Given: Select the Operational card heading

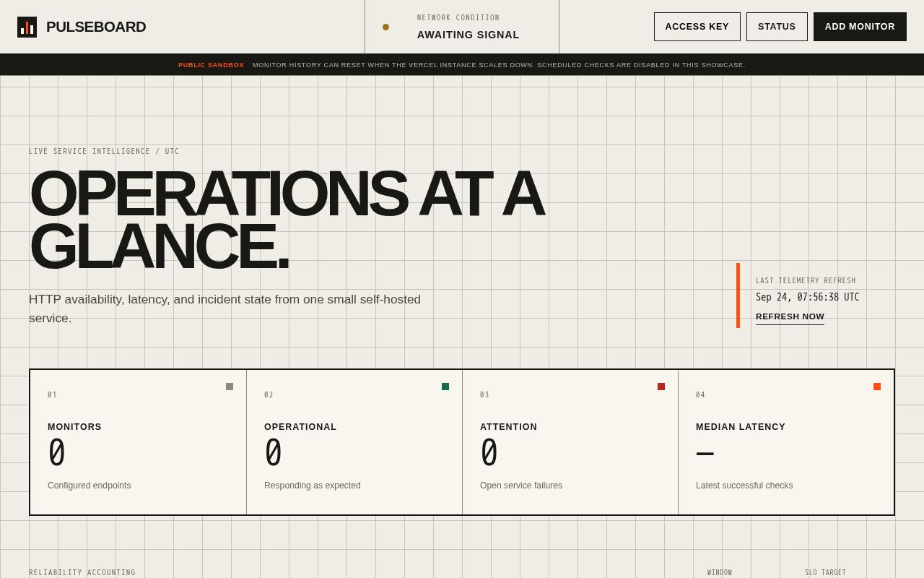Looking at the screenshot, I should [300, 427].
